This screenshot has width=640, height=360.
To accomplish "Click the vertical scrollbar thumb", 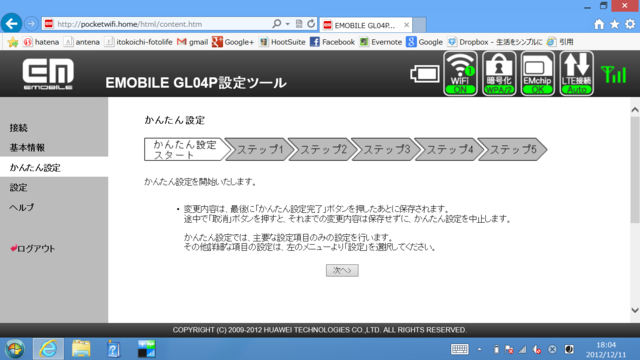I will click(x=635, y=169).
